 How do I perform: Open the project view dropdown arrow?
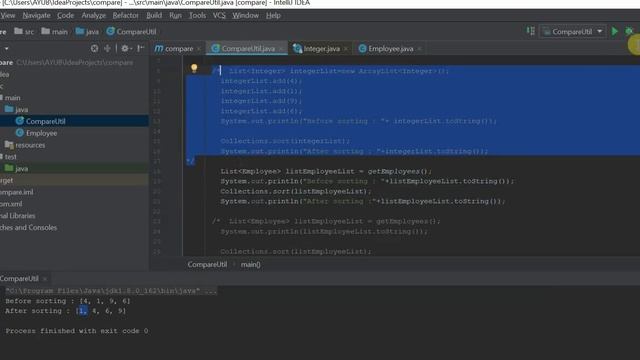point(7,49)
